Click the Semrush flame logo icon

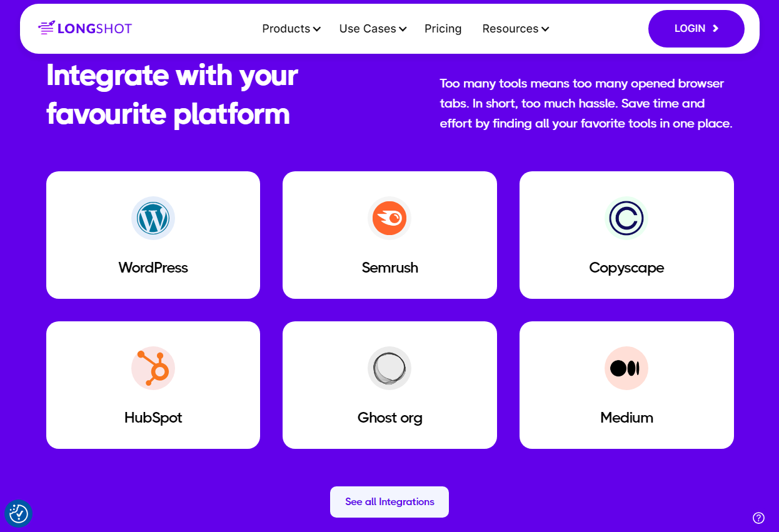click(x=389, y=218)
